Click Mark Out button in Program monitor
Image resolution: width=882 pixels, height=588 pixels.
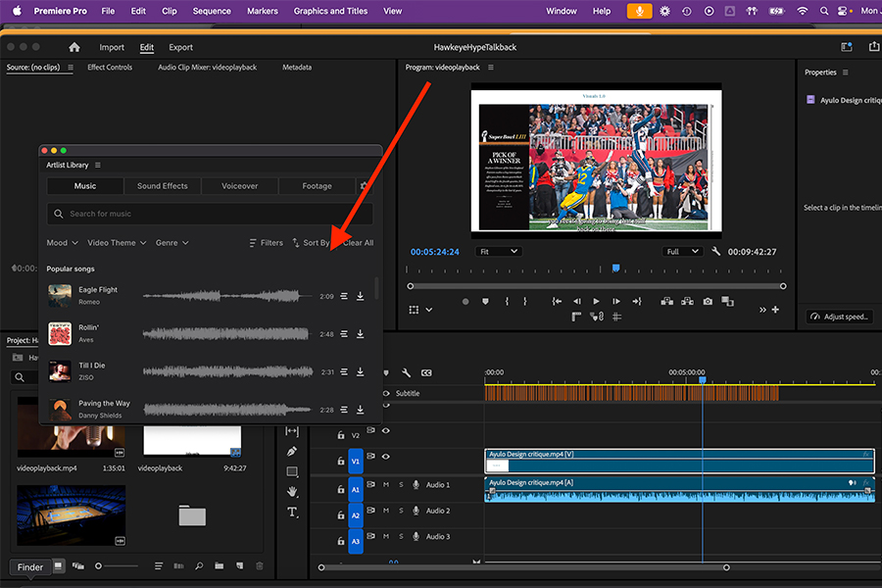(x=525, y=302)
